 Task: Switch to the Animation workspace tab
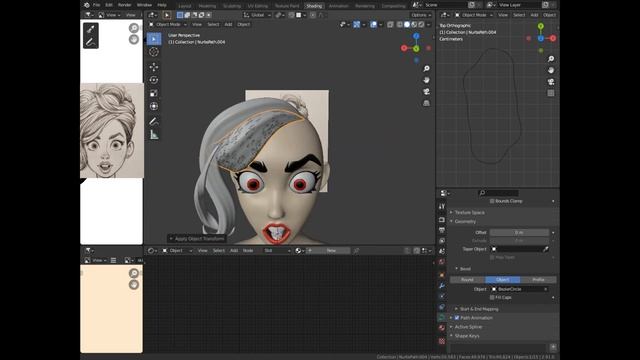[339, 6]
